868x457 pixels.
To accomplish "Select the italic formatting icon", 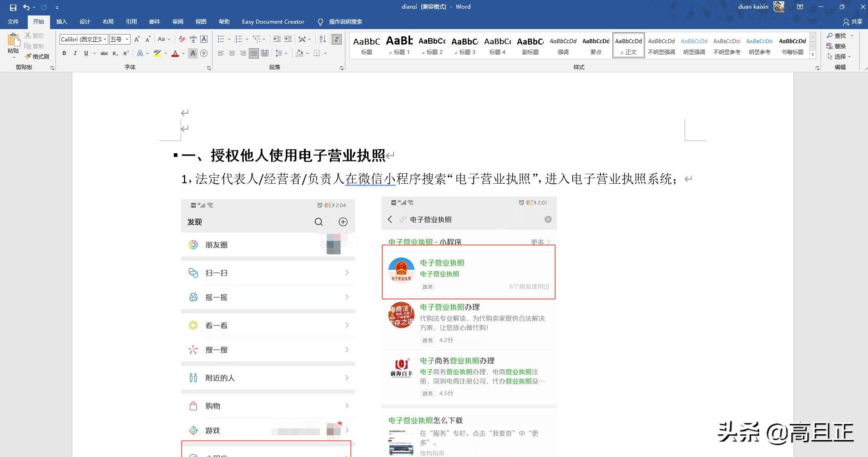I will click(75, 53).
